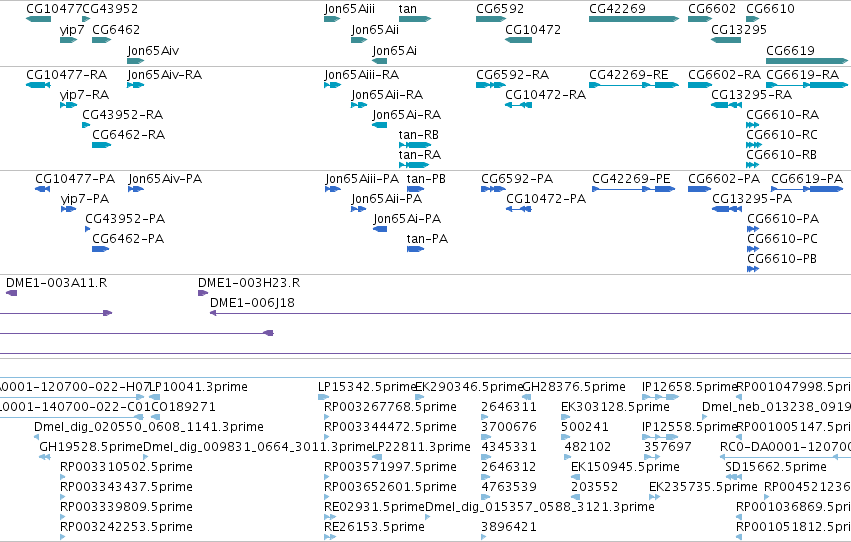Select the Jon65Aiv gene label
851x542 pixels.
(x=153, y=50)
